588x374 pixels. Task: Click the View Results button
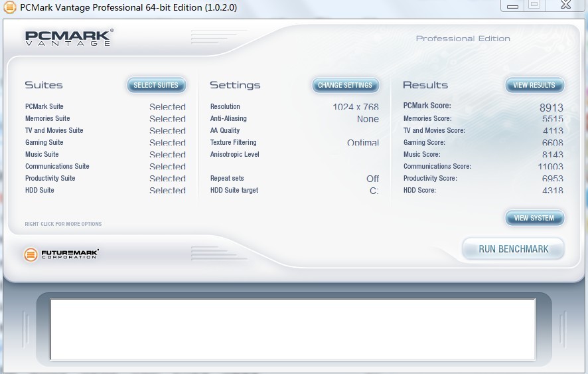click(534, 85)
